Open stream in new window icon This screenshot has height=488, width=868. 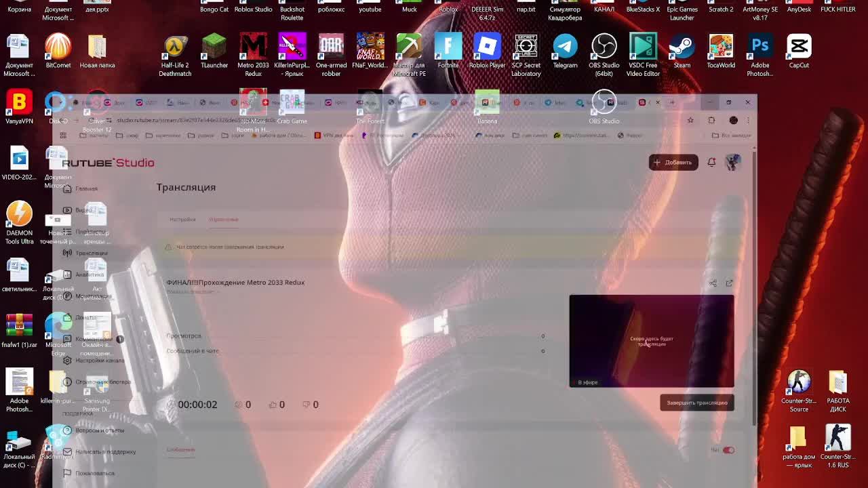[729, 283]
